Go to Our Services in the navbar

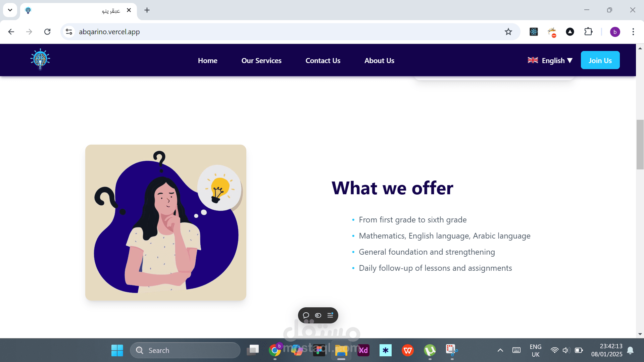(261, 61)
